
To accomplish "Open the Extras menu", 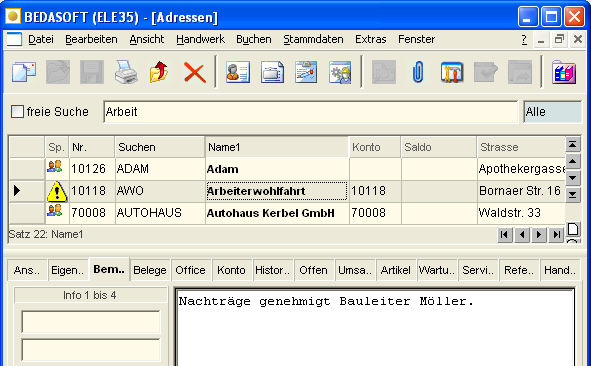I will pos(371,39).
